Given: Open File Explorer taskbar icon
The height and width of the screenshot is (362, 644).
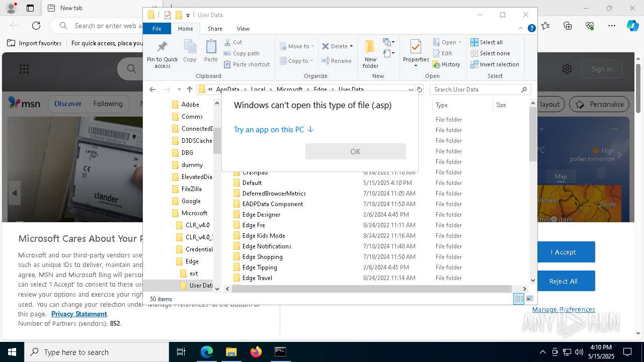Looking at the screenshot, I should (231, 352).
